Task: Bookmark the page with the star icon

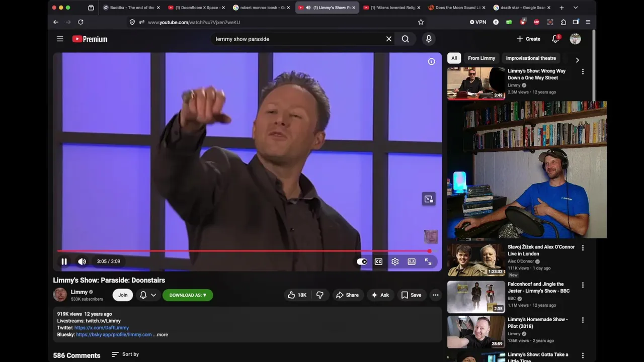Action: pyautogui.click(x=421, y=22)
